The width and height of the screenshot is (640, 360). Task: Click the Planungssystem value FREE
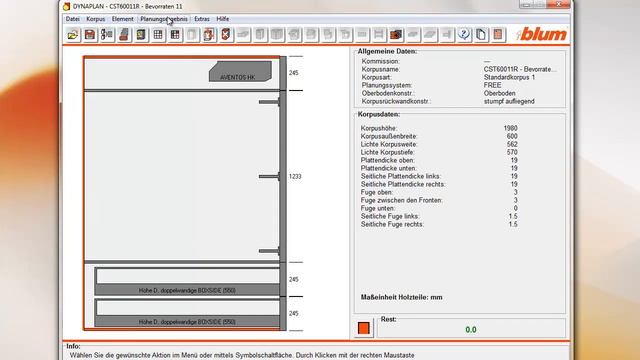[x=492, y=85]
